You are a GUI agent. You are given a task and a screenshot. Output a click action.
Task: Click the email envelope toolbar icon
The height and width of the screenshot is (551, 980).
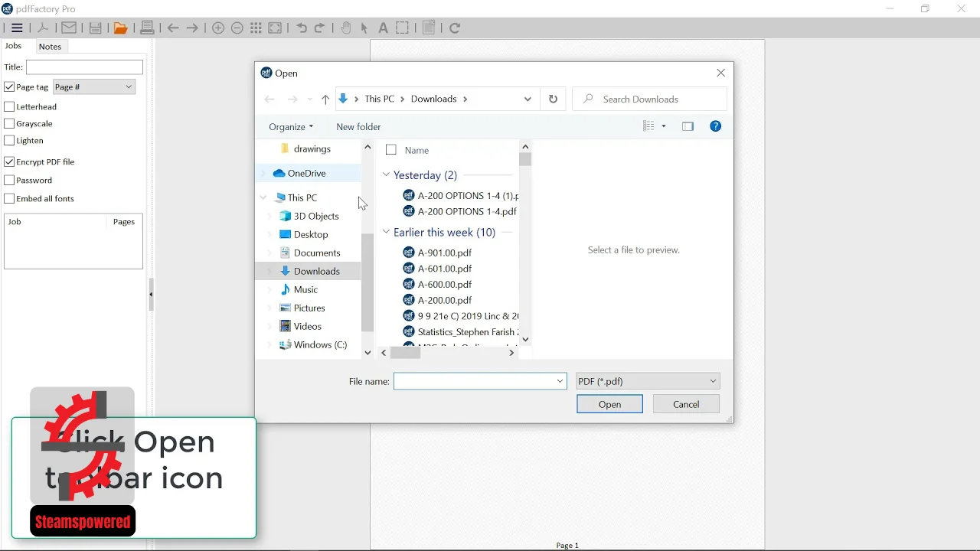pos(69,28)
